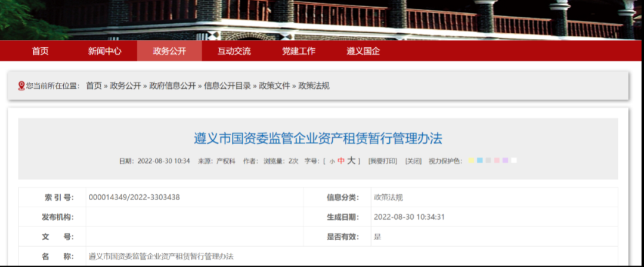Viewport: 644px width, 267px height.
Task: Click 信息公开目录 breadcrumb link
Action: (227, 86)
